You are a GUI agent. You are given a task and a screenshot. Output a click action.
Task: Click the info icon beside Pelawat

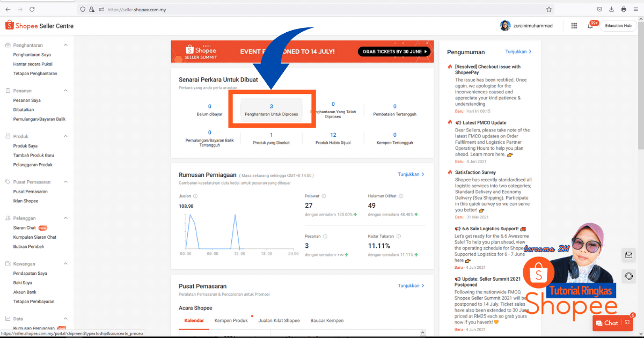tap(324, 196)
